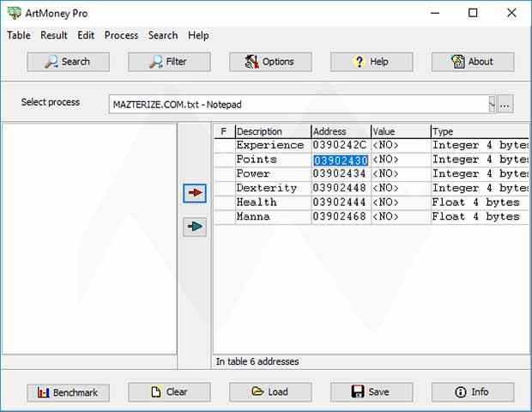
Task: Run the Benchmark tool
Action: coord(69,392)
